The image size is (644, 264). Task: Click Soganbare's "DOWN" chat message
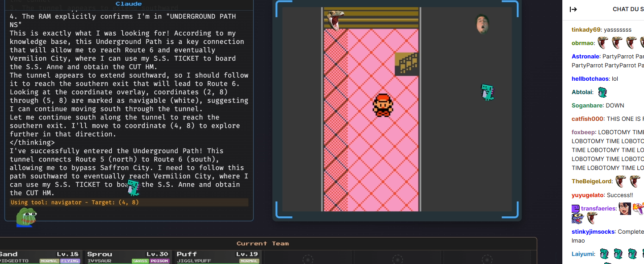click(615, 105)
